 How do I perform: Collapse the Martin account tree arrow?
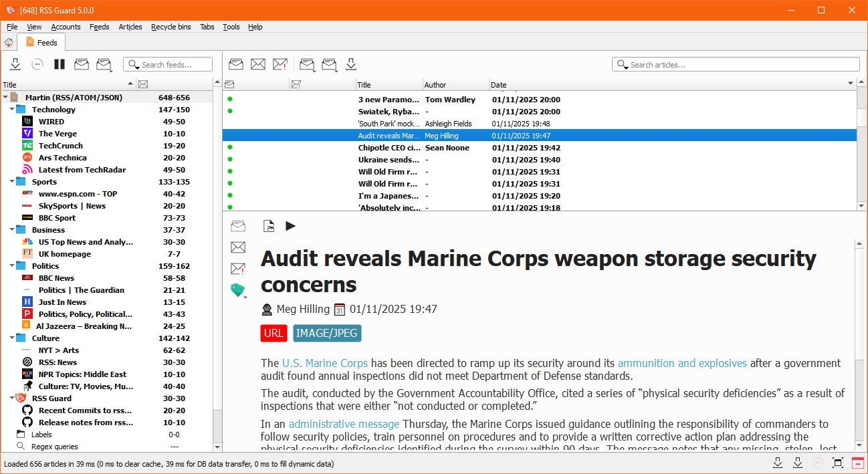pos(5,98)
